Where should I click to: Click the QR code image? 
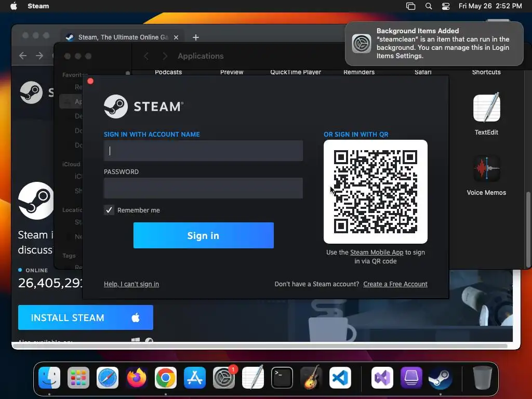[376, 192]
